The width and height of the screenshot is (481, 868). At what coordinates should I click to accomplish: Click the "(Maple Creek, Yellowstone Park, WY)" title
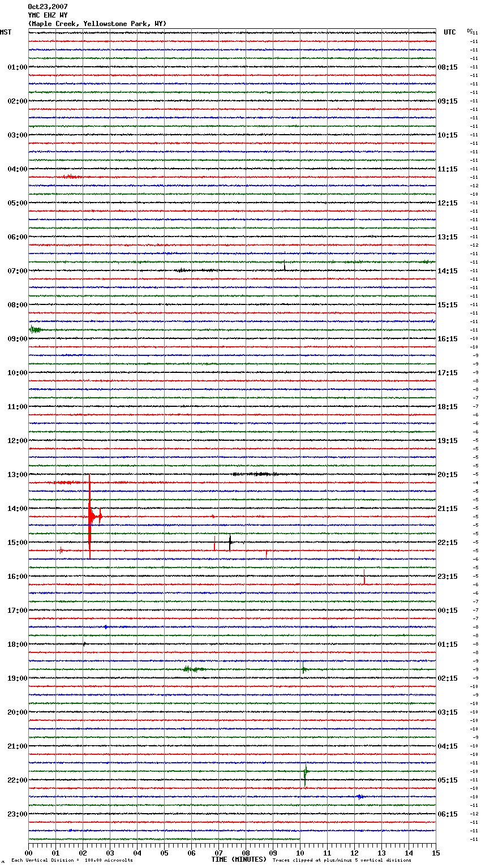97,24
